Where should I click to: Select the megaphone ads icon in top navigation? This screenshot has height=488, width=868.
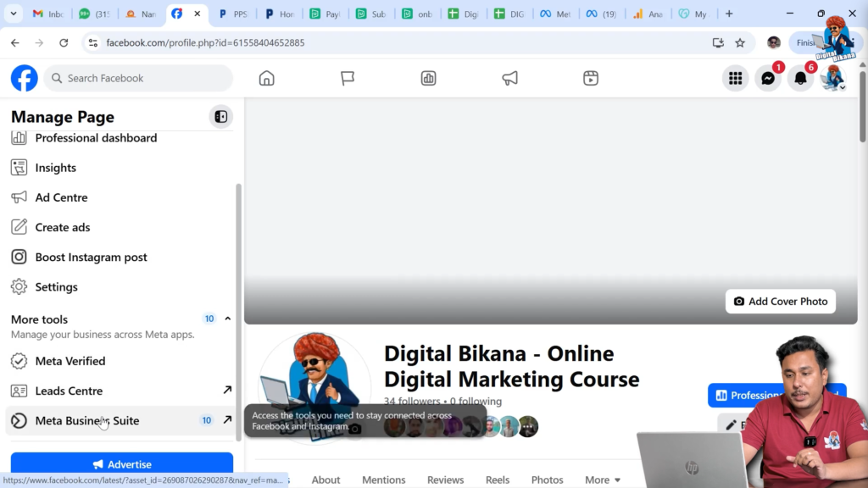(509, 77)
